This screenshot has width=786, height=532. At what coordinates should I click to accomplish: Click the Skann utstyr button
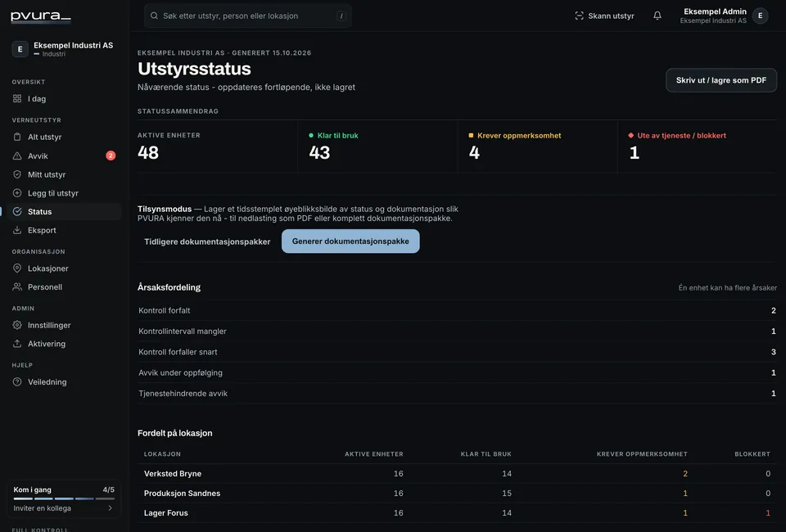pos(604,16)
